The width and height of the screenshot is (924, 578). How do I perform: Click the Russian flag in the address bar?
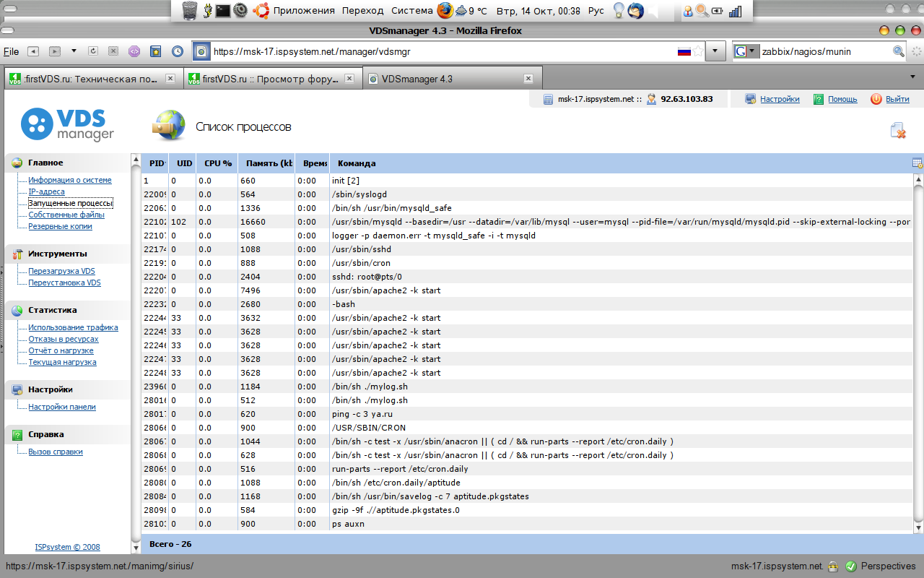[684, 51]
